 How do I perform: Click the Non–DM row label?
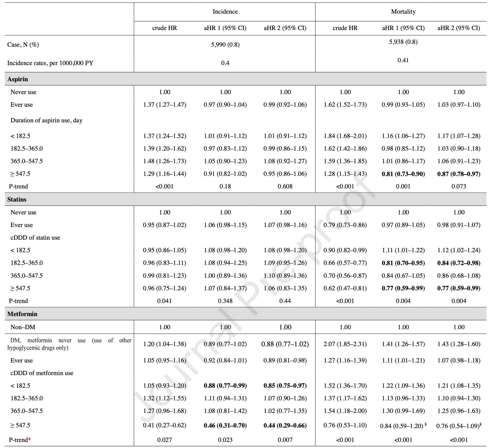point(23,327)
